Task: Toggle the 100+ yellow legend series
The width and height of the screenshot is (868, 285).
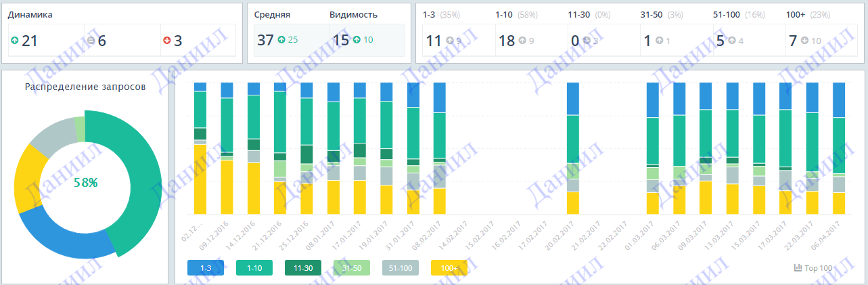Action: 449,268
